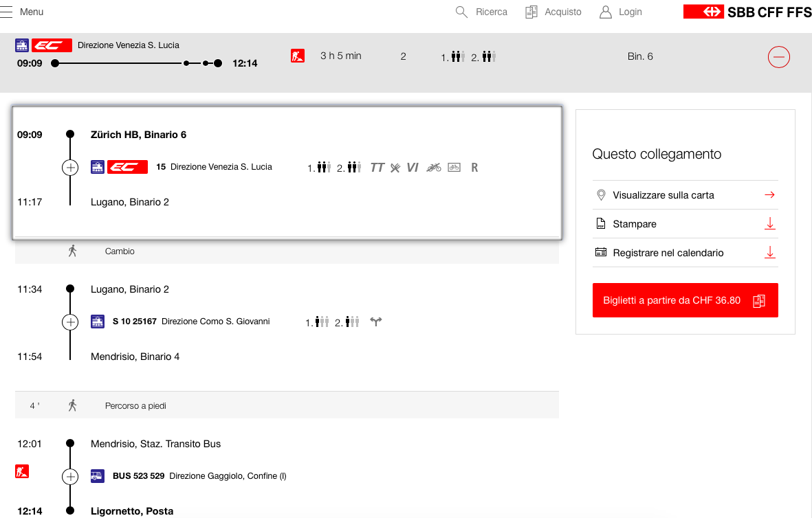Image resolution: width=812 pixels, height=518 pixels.
Task: Click the SBB CFF FFS logo
Action: pos(747,12)
